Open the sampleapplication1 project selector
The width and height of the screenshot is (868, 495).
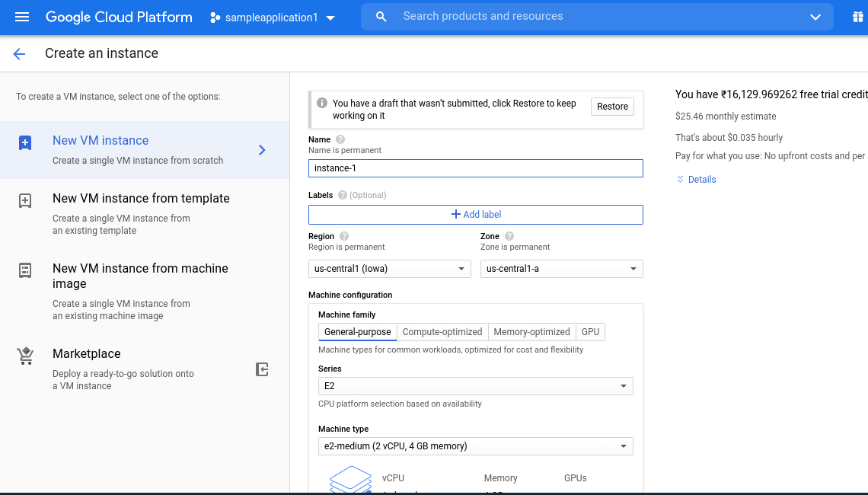point(272,18)
